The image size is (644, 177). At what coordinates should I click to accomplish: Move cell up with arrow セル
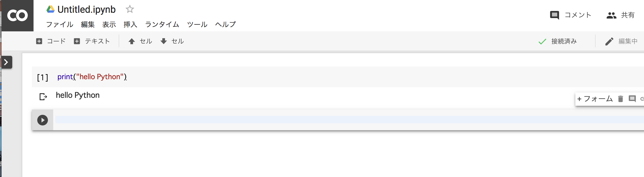tap(140, 41)
